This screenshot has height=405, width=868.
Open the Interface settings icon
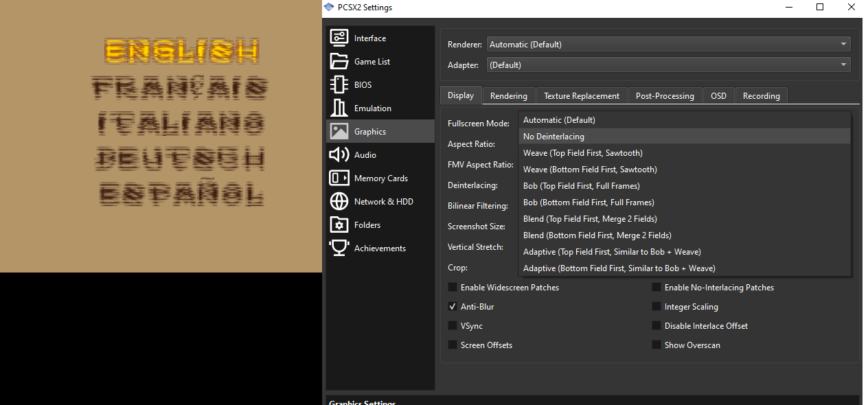(339, 38)
